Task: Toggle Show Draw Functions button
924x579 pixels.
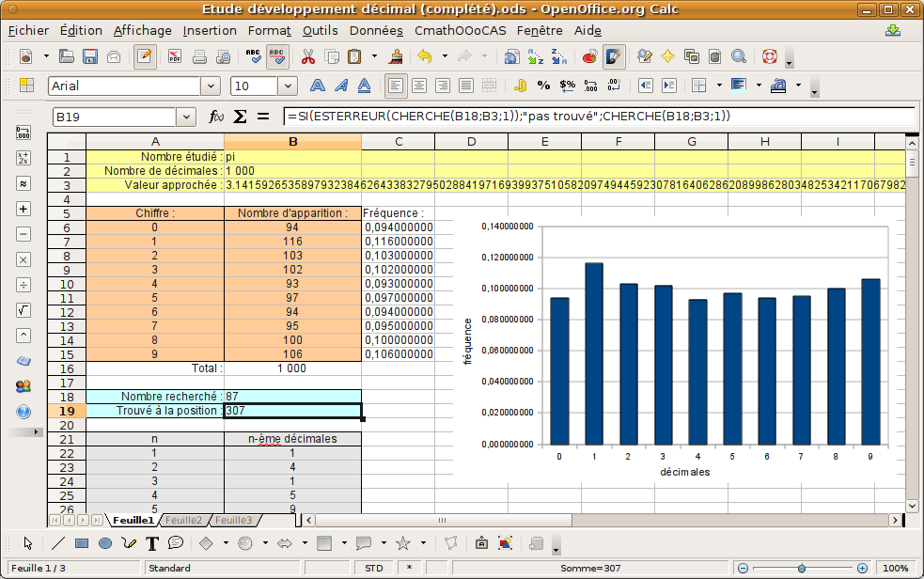Action: coord(614,57)
